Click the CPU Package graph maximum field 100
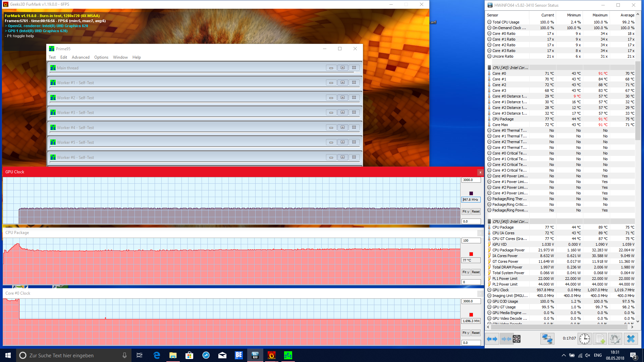The height and width of the screenshot is (362, 644). (x=471, y=241)
